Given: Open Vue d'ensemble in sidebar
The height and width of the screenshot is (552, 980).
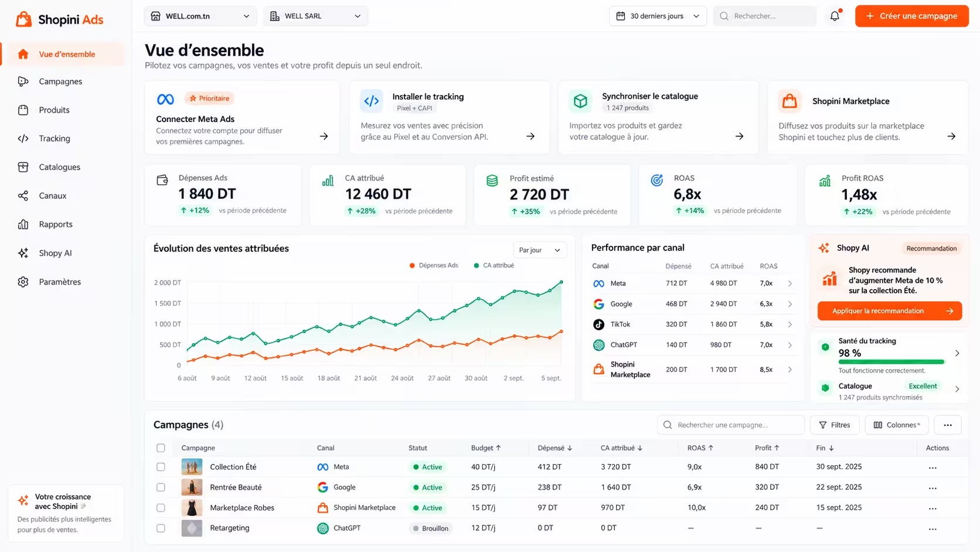Looking at the screenshot, I should click(63, 54).
